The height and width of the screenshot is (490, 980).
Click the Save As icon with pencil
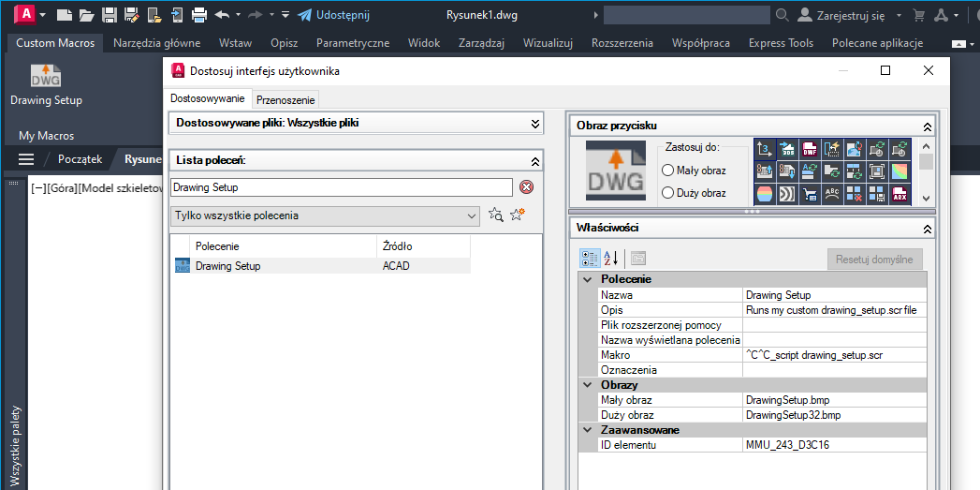point(132,14)
